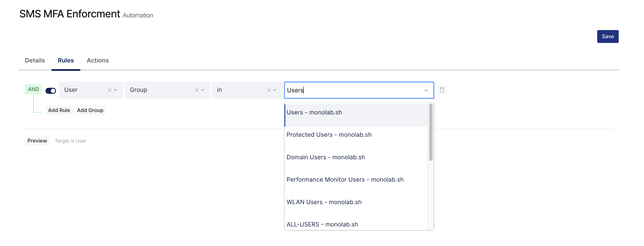Viewport: 644px width, 246px height.
Task: Delete the rule with trash icon
Action: click(x=442, y=90)
